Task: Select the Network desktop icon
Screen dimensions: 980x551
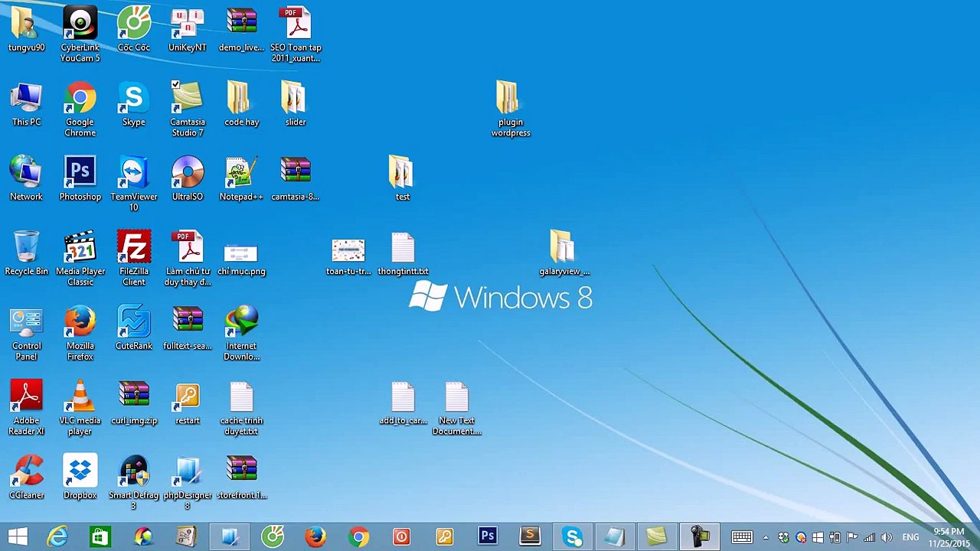Action: (26, 179)
